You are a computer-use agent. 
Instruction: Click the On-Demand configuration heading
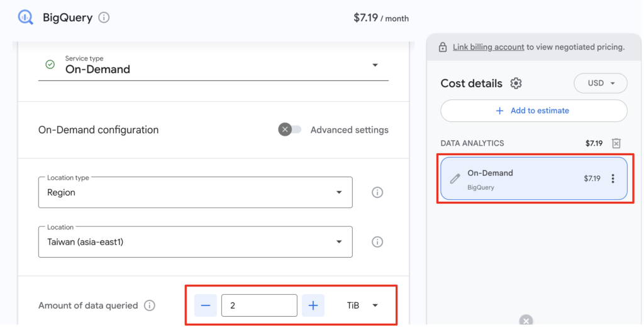click(98, 129)
